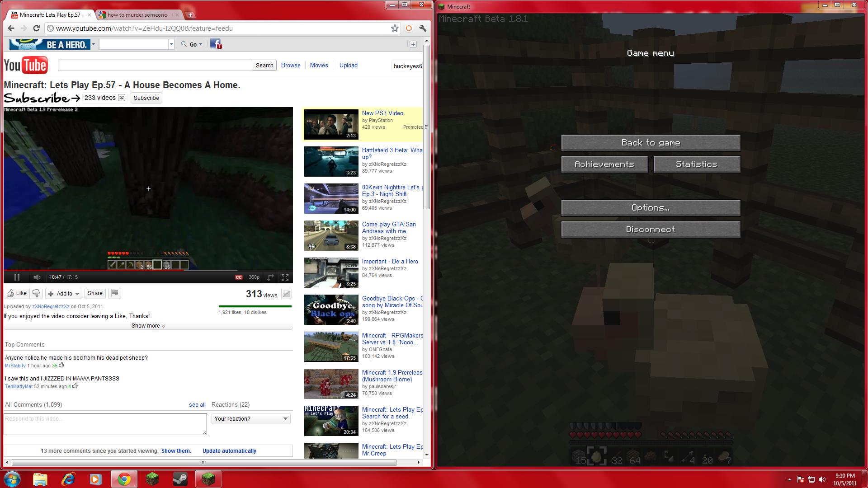Viewport: 868px width, 488px height.
Task: Open the Your reaction dropdown
Action: click(251, 418)
